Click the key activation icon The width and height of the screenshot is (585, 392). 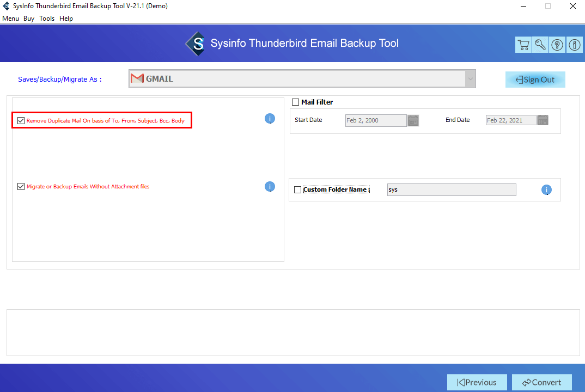[x=540, y=45]
